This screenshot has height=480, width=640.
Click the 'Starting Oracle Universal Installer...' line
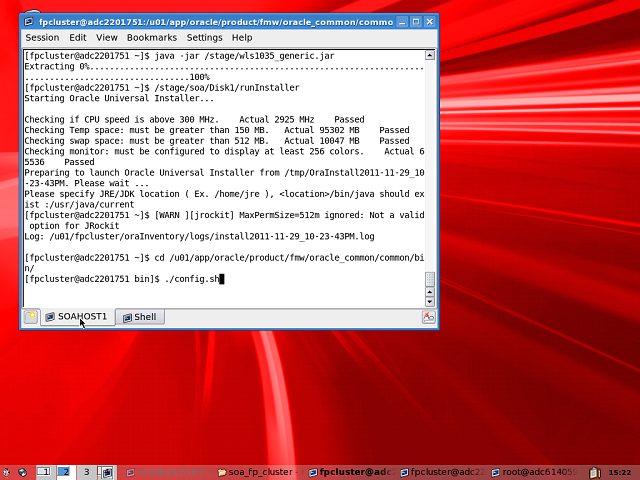[119, 98]
